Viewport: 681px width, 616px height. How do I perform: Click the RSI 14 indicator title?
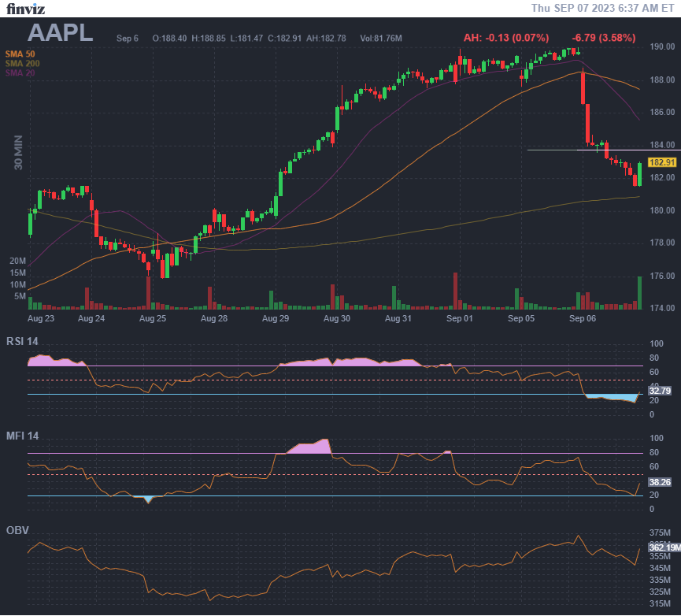(22, 341)
